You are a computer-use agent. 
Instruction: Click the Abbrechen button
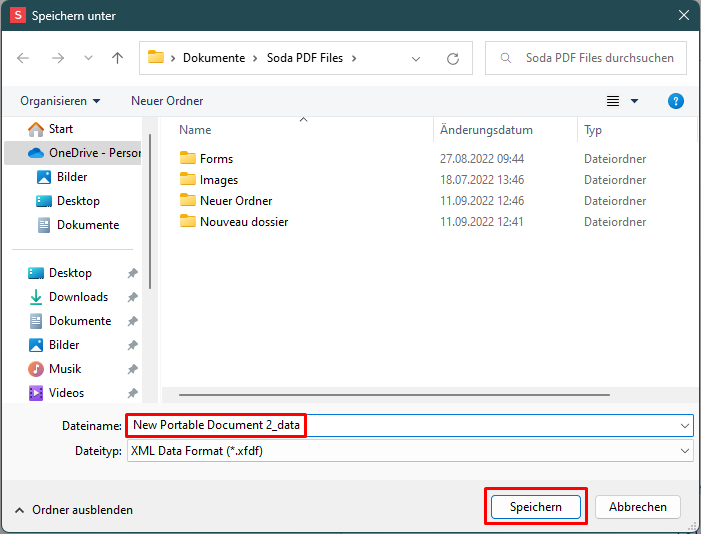click(638, 507)
